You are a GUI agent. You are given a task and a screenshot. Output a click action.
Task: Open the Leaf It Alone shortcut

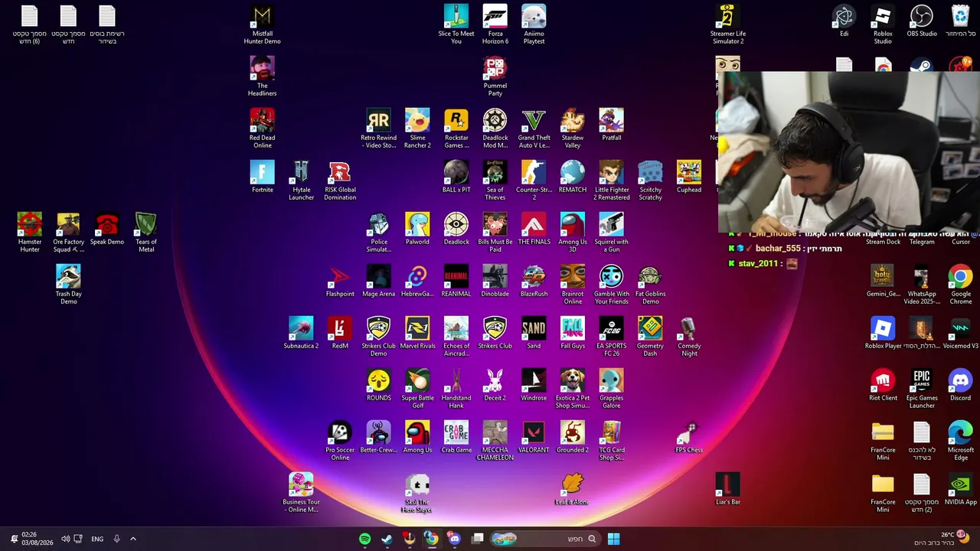[x=573, y=490]
